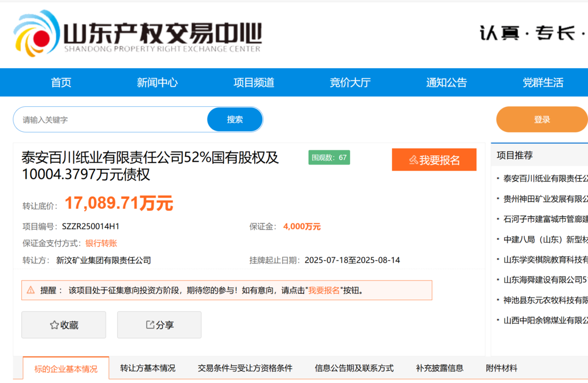Switch to the 标的企业基本情况 tab
This screenshot has width=588, height=383.
pyautogui.click(x=66, y=369)
